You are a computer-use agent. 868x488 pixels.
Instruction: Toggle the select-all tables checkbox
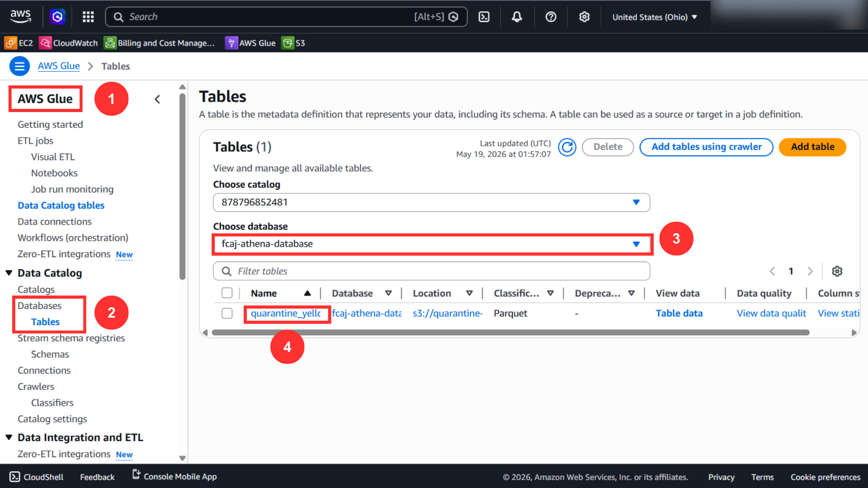tap(227, 293)
